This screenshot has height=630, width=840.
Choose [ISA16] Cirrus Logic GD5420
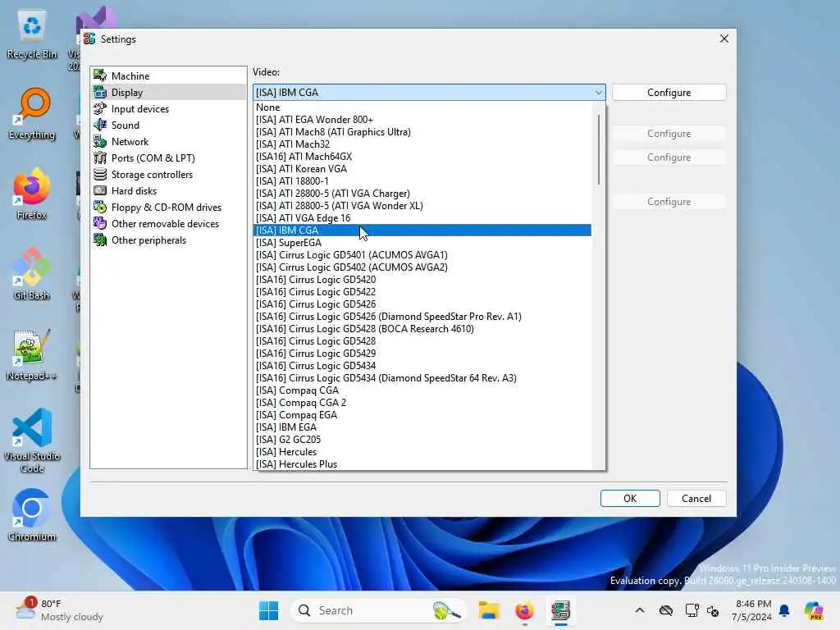[x=422, y=280]
